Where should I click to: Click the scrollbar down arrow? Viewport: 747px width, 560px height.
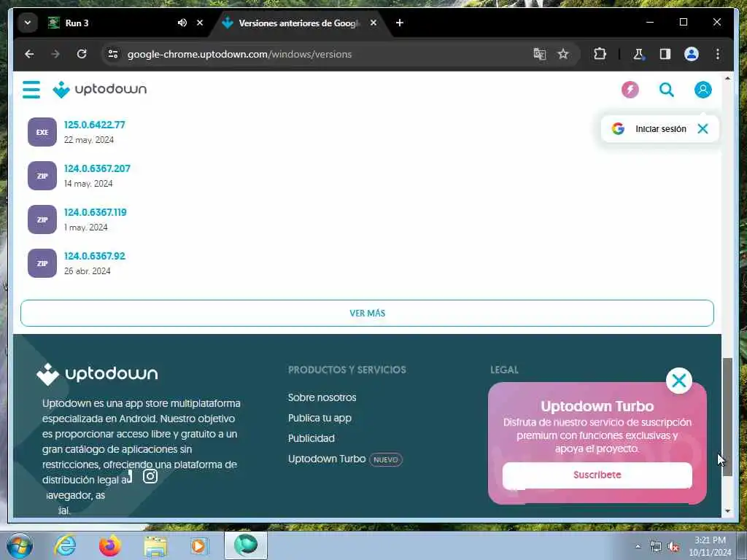pyautogui.click(x=727, y=511)
